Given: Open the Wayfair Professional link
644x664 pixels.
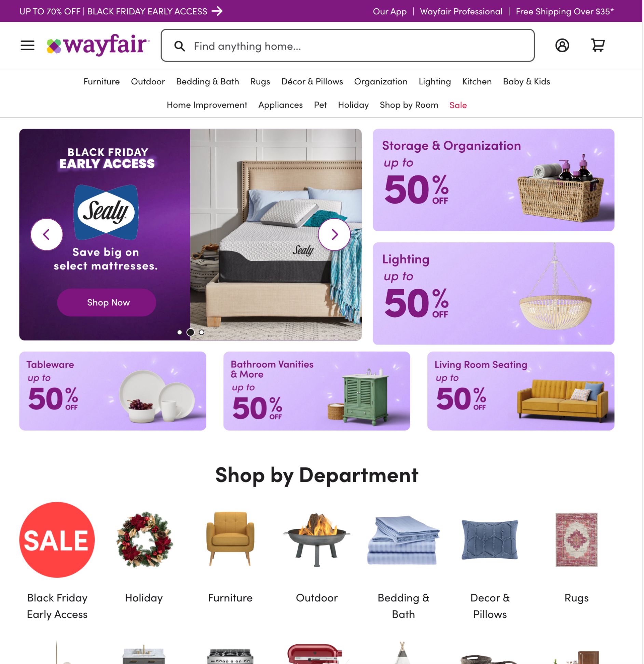Looking at the screenshot, I should (x=461, y=12).
